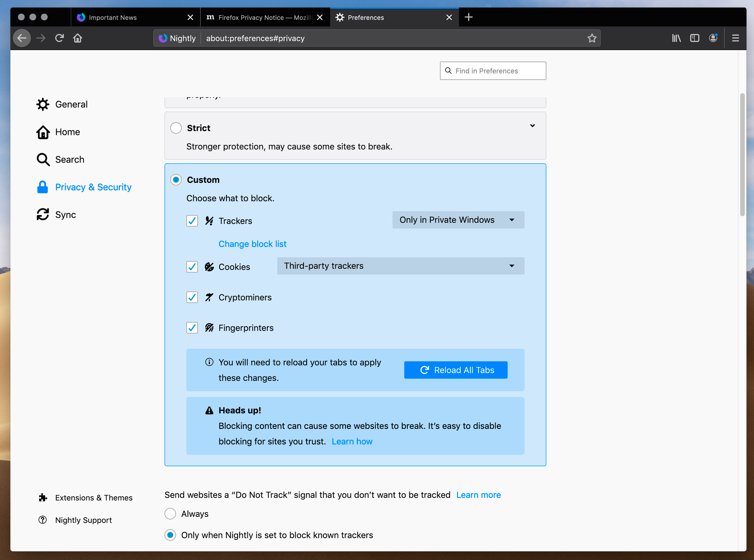Switch to the Important News tab
Image resolution: width=754 pixels, height=560 pixels.
(x=113, y=17)
